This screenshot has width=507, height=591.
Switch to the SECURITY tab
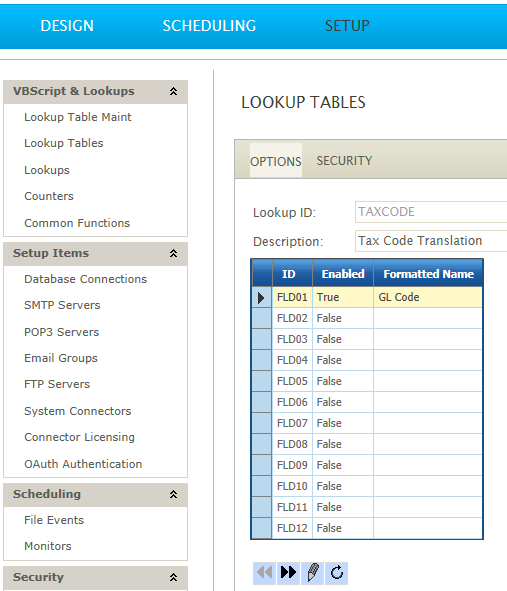(344, 161)
